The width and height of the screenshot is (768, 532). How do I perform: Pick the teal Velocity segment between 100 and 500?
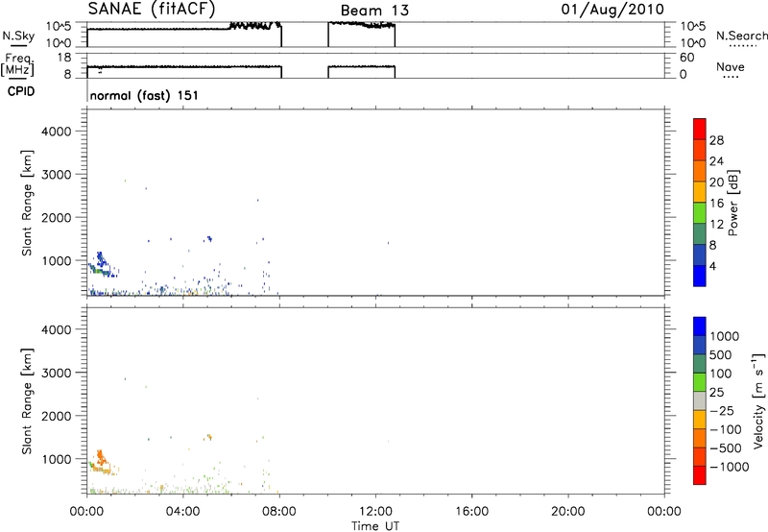pyautogui.click(x=700, y=364)
